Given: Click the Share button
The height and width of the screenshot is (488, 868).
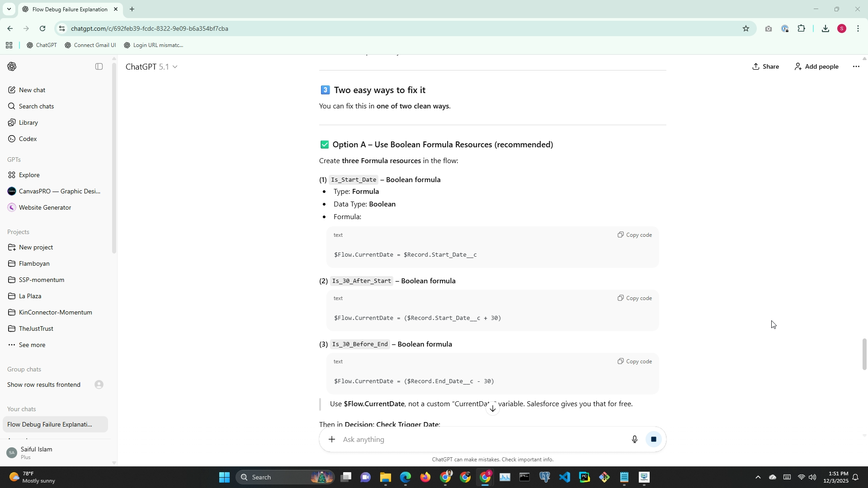Looking at the screenshot, I should [x=765, y=66].
